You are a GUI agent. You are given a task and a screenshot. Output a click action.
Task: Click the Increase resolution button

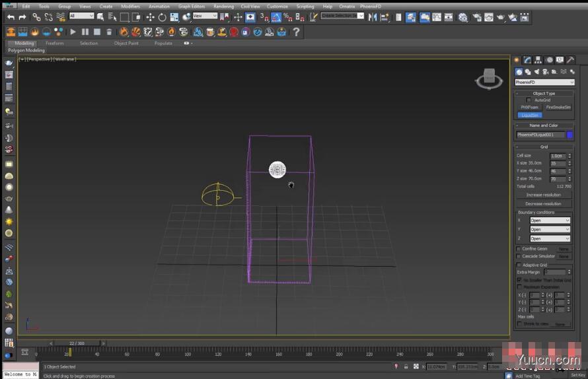543,195
